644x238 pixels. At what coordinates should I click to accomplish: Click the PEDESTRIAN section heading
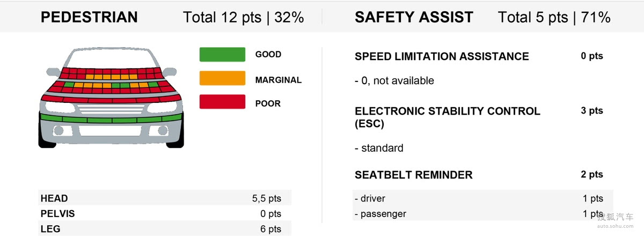coord(89,17)
